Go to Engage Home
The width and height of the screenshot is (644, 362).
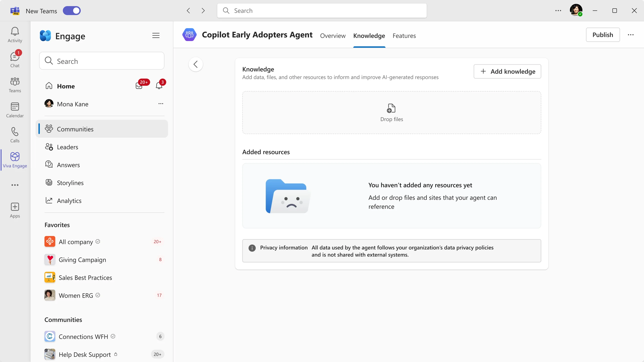click(66, 86)
